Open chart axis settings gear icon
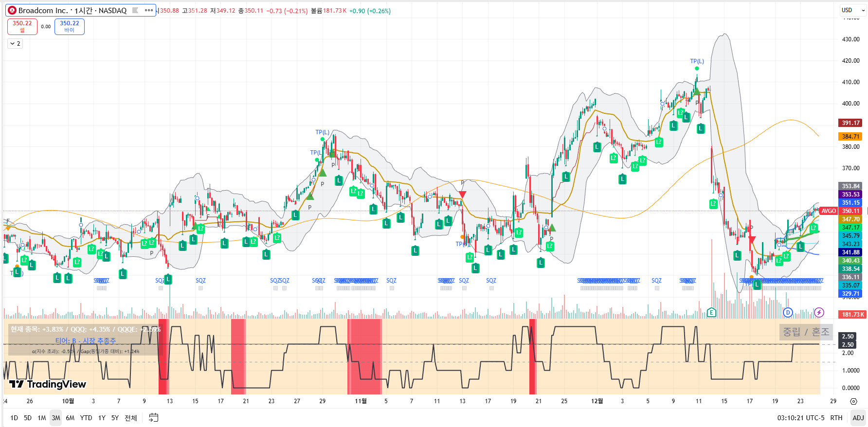The height and width of the screenshot is (427, 868). click(x=853, y=401)
